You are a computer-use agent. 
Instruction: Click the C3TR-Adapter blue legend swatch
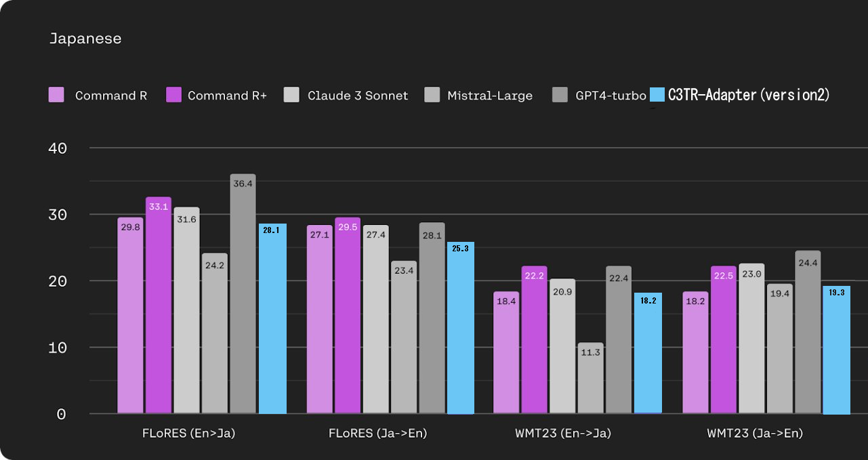click(657, 95)
